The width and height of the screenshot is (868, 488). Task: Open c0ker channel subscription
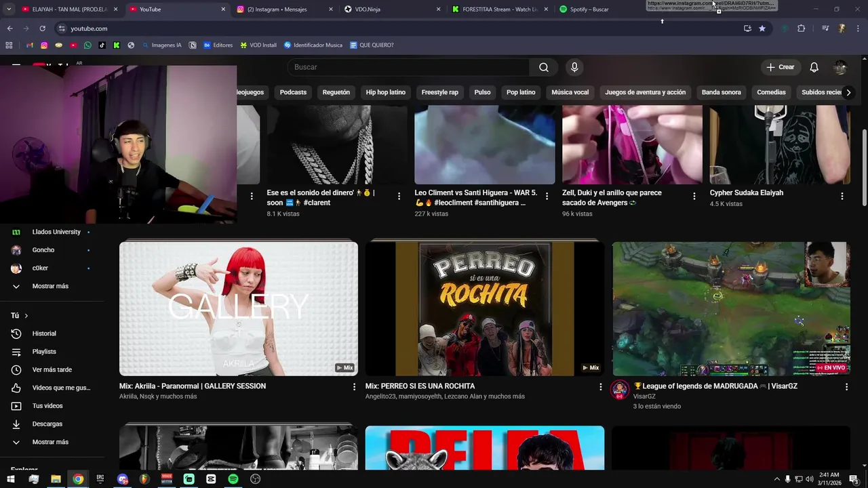(x=40, y=268)
